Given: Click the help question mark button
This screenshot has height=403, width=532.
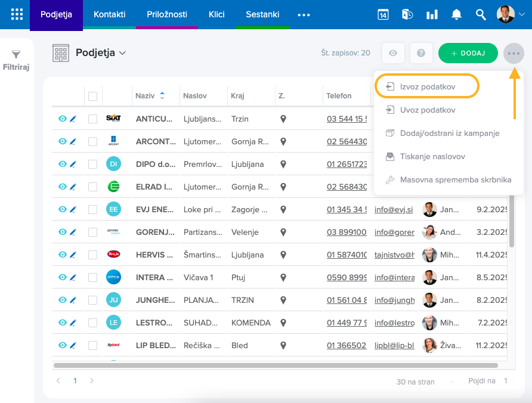Looking at the screenshot, I should pyautogui.click(x=421, y=53).
